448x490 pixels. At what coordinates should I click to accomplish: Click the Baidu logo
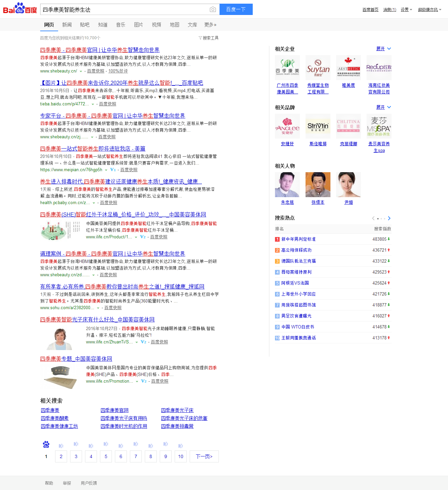click(x=20, y=9)
